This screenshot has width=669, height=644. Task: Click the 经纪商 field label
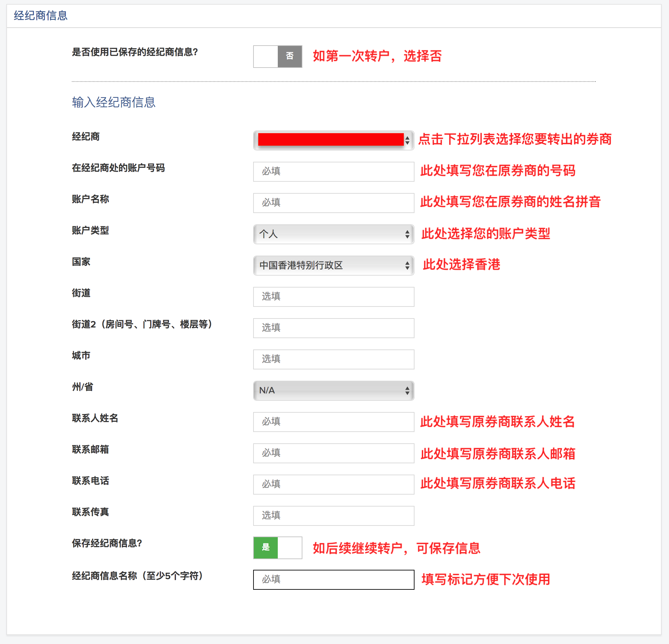pos(86,136)
